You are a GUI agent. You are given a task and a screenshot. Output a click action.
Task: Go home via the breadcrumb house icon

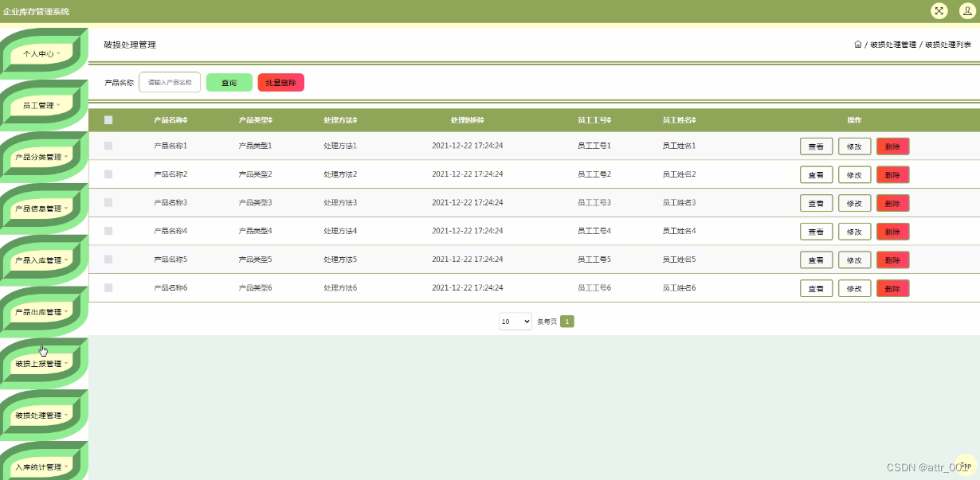click(858, 45)
